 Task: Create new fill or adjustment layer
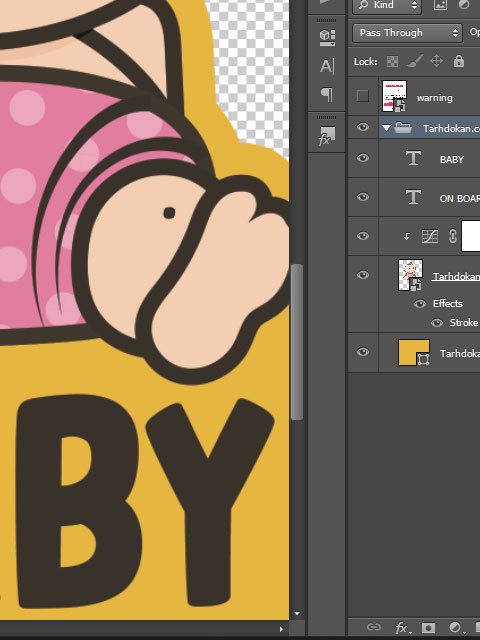point(455,627)
